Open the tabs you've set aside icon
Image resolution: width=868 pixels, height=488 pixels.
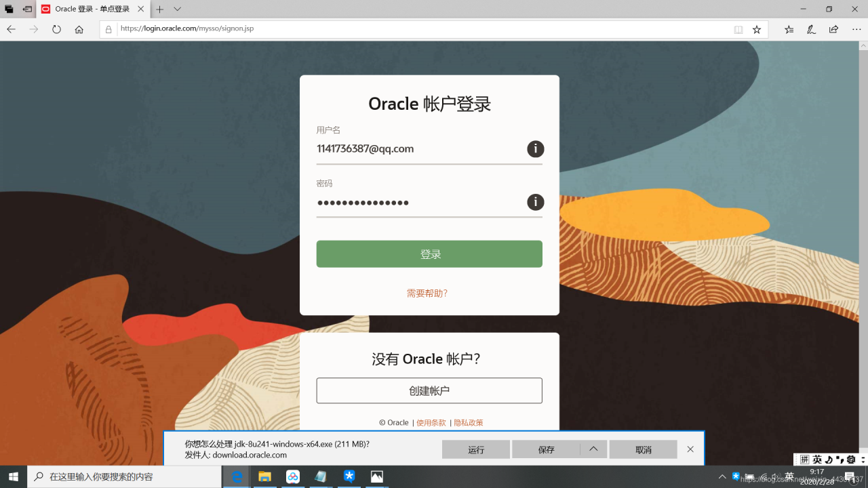(x=9, y=9)
